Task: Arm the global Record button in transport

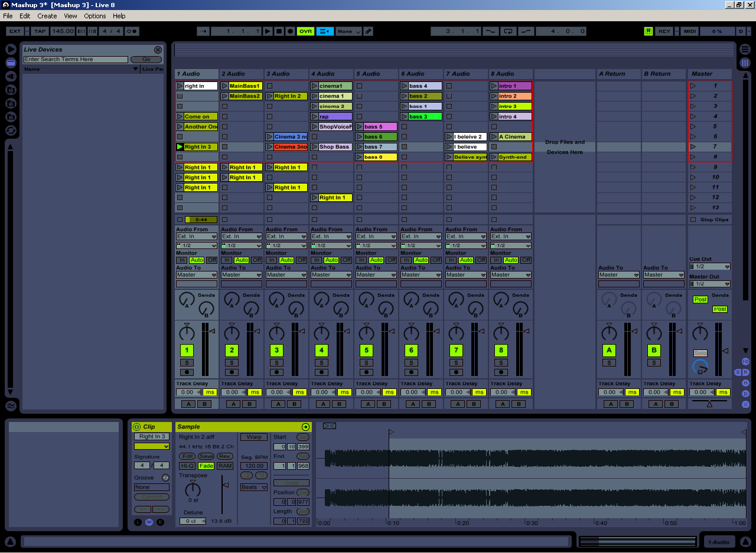Action: point(290,31)
